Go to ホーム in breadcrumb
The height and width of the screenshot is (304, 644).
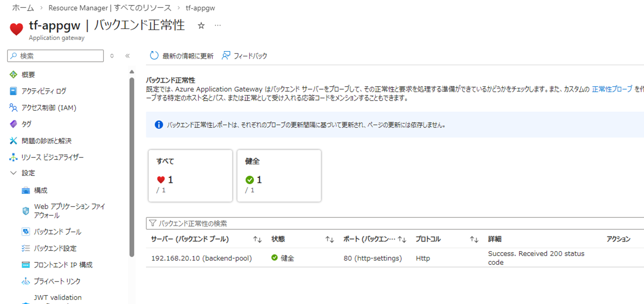[x=23, y=8]
